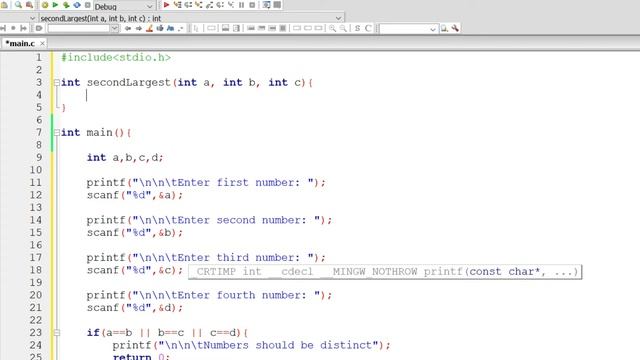Image resolution: width=640 pixels, height=360 pixels.
Task: Click the Jump forward arrow icon
Action: click(x=139, y=28)
